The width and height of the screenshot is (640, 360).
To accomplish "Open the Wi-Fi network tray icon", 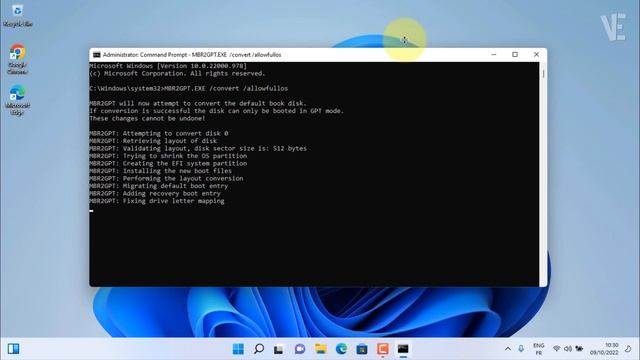I will (556, 349).
